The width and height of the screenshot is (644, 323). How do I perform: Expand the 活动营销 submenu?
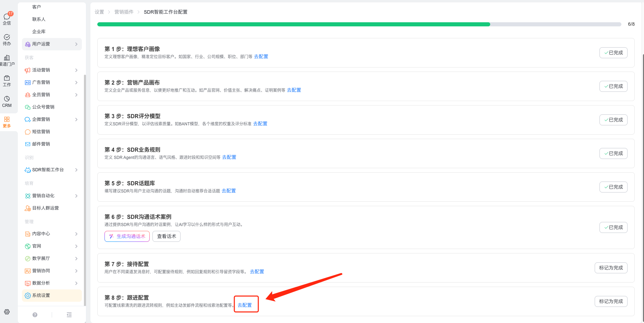pyautogui.click(x=76, y=70)
